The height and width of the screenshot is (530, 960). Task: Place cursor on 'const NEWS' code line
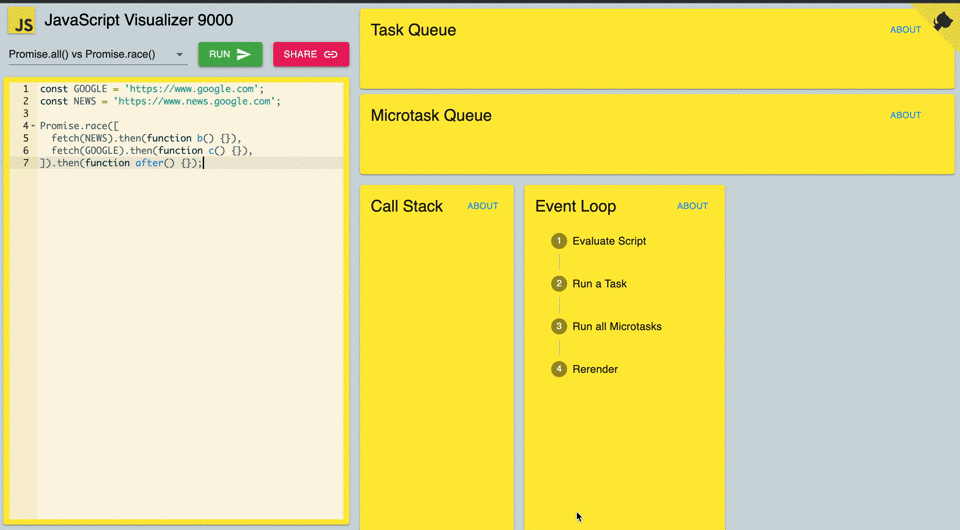click(x=160, y=101)
